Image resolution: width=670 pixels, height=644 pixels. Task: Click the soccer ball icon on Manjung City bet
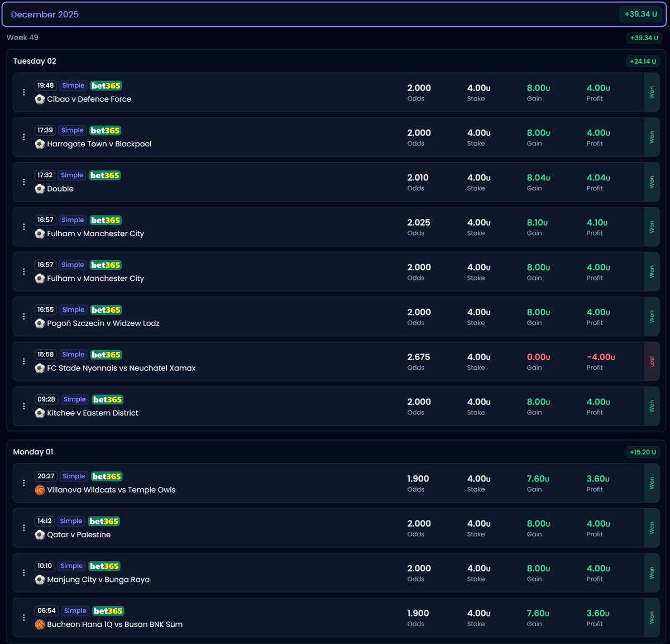pos(40,580)
